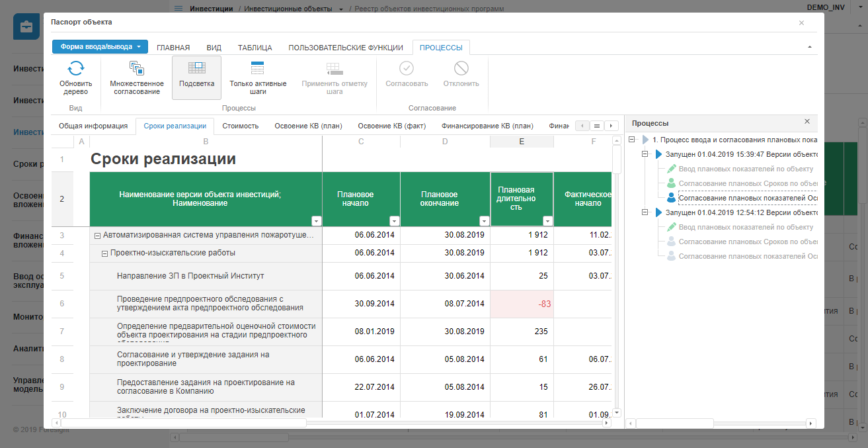Switch to the ГЛАВНАЯ ribbon tab
This screenshot has width=868, height=448.
tap(173, 48)
